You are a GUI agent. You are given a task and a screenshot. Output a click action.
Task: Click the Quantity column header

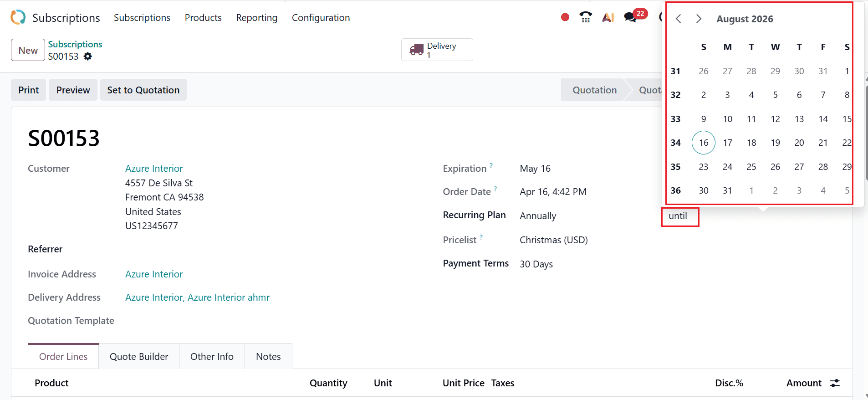328,383
